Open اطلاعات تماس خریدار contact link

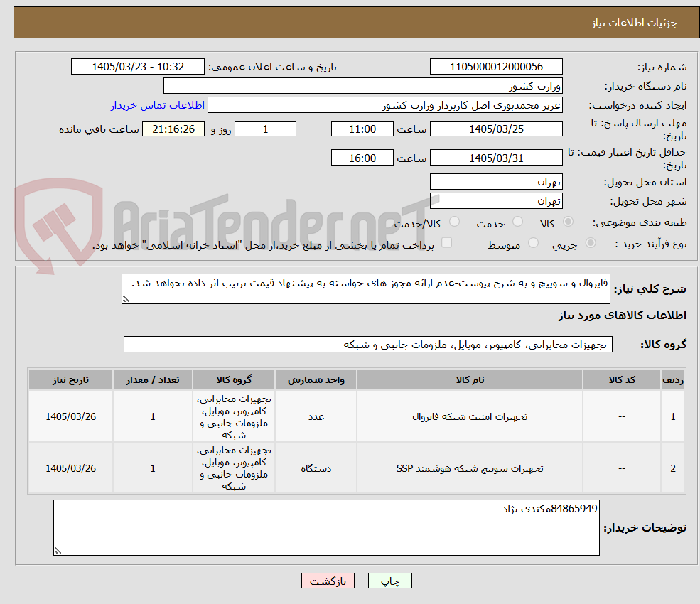(158, 105)
